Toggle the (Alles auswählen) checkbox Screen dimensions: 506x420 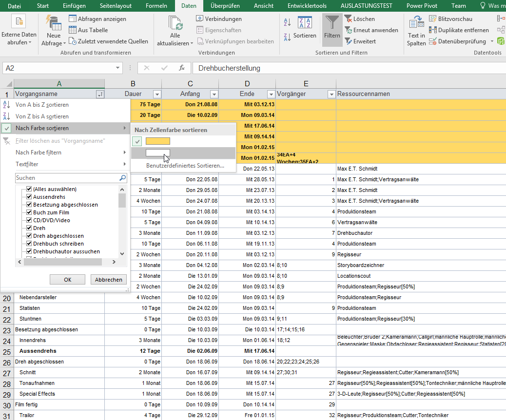[29, 189]
